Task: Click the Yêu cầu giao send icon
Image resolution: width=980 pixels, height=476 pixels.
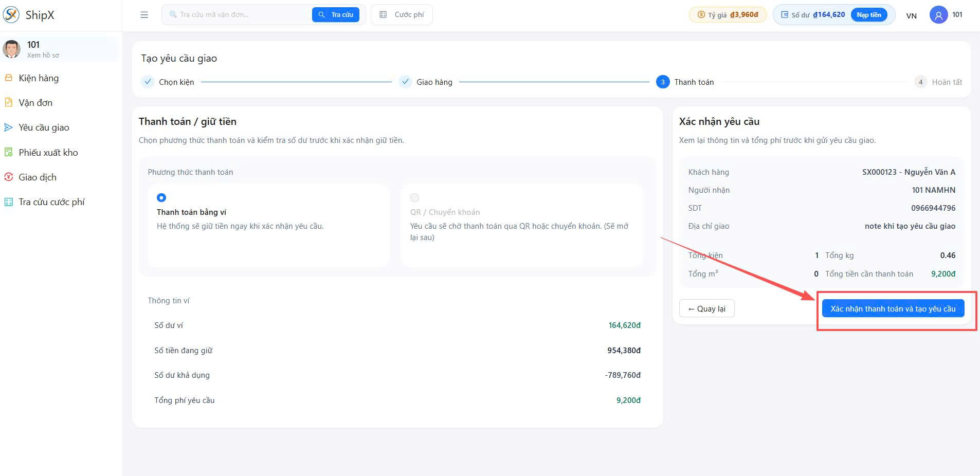Action: pos(9,127)
